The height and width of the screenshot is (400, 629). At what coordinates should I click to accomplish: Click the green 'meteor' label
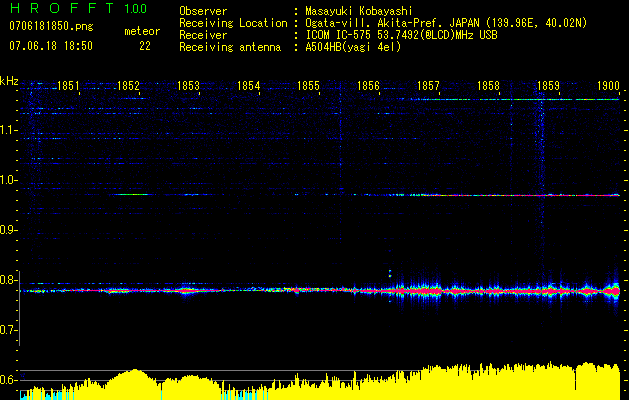[142, 31]
